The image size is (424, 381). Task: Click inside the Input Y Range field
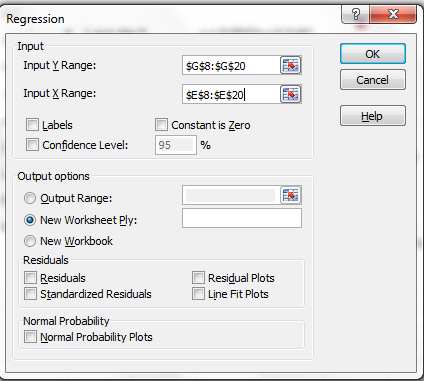(231, 66)
